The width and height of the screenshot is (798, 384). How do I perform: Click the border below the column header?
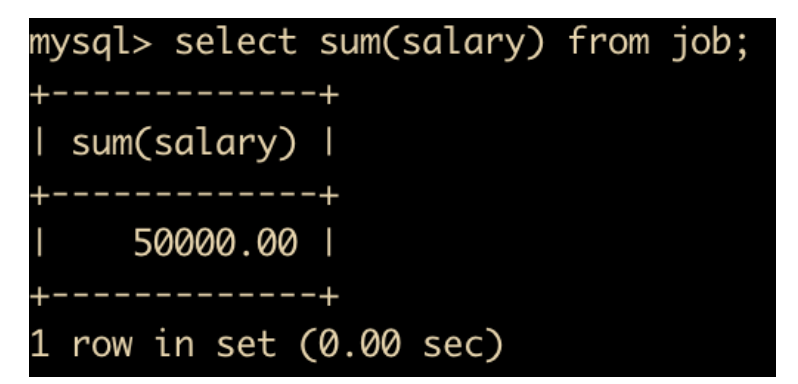pyautogui.click(x=184, y=196)
